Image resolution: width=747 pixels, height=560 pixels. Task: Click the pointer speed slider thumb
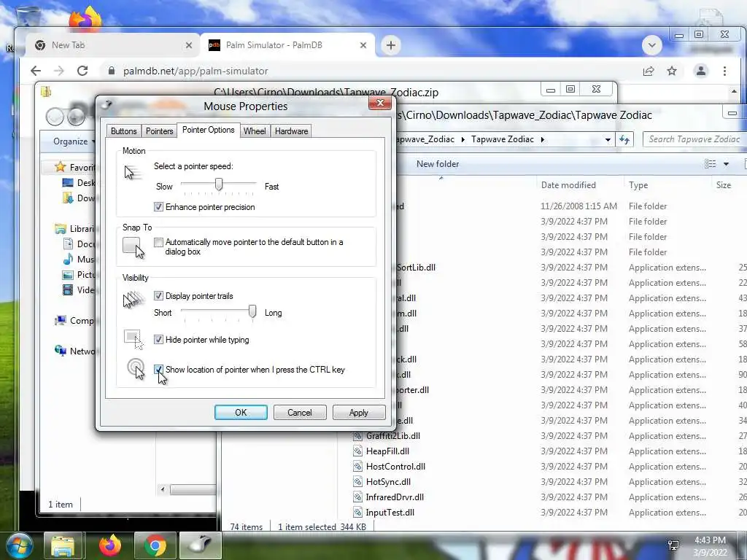(219, 184)
